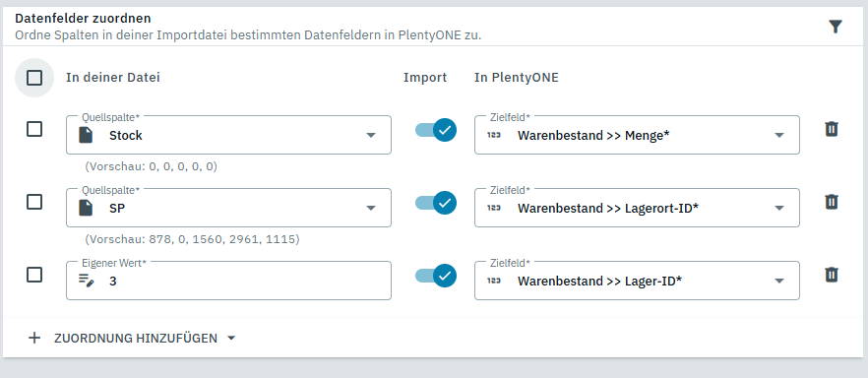Open the filter icon for data fields
Screen dimensions: 868x378
pos(836,26)
